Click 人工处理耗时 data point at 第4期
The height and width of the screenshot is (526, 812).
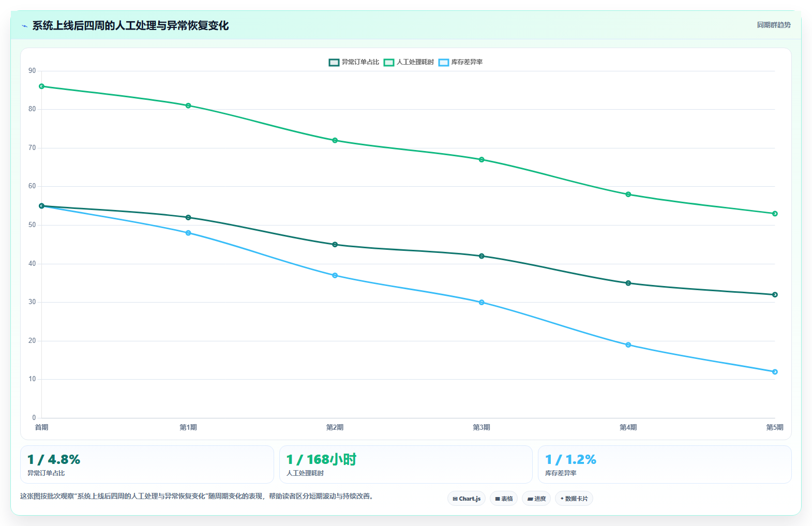click(x=628, y=194)
